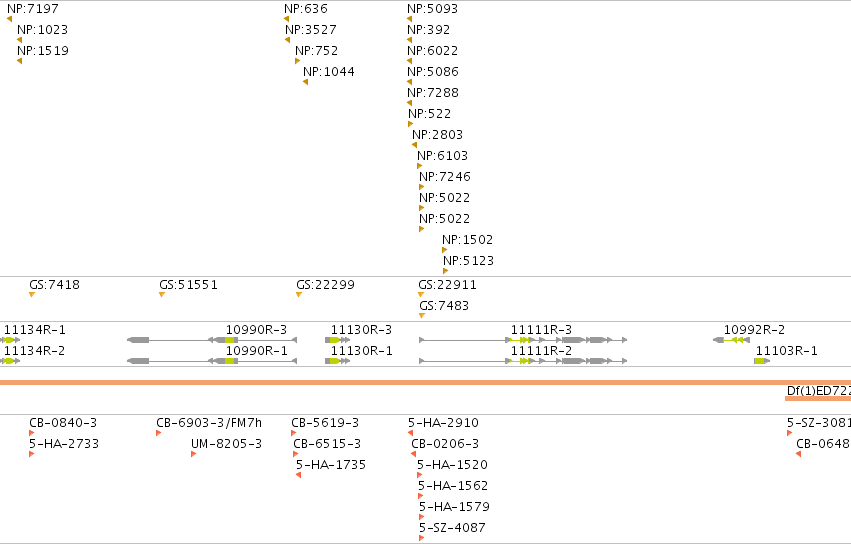Select the NP:2803 insertion arrow

coord(415,145)
